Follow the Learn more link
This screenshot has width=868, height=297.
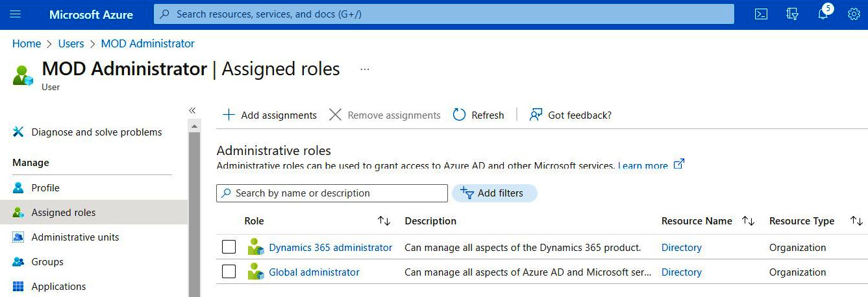click(643, 166)
